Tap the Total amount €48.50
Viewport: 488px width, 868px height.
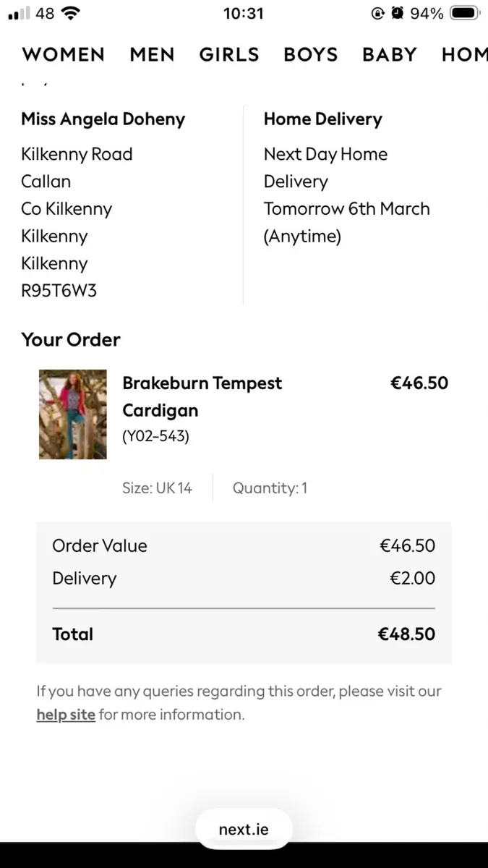[x=406, y=634]
